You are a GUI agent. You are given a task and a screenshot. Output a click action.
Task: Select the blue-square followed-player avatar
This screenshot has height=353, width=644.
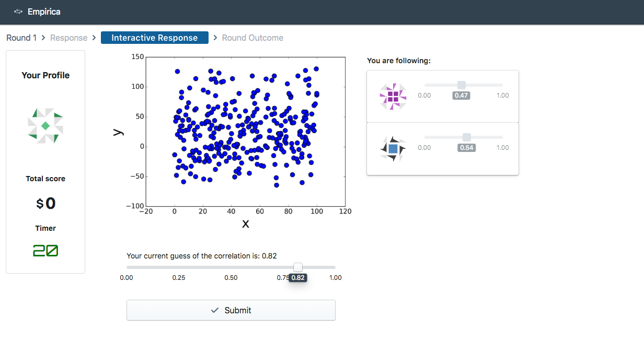click(393, 149)
